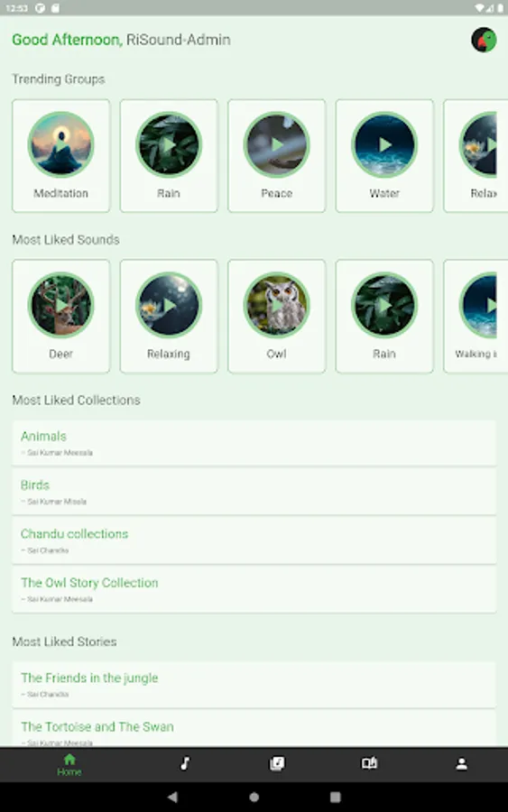508x812 pixels.
Task: Open the collections tab icon
Action: tap(277, 763)
